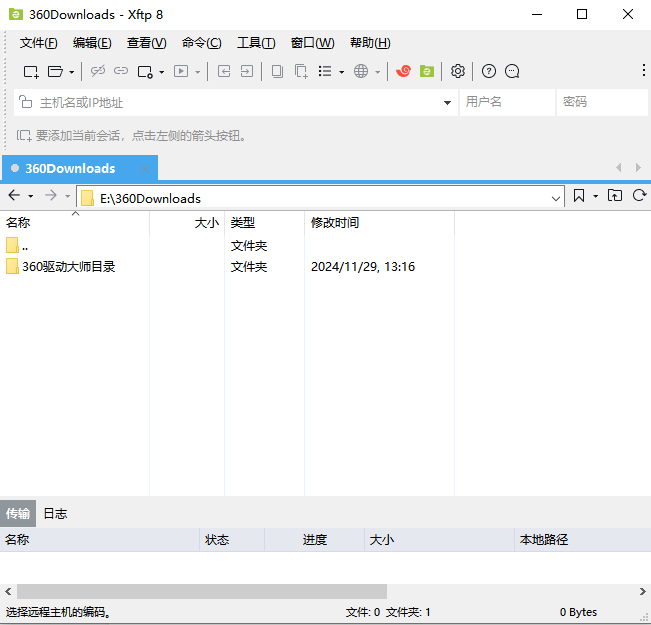Open the 窗口(W) menu
Screen dimensions: 651x625
click(312, 43)
